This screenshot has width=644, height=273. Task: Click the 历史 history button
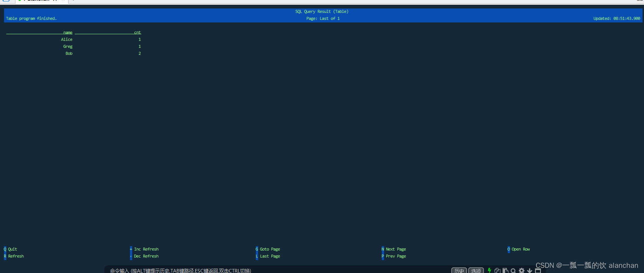pos(459,270)
